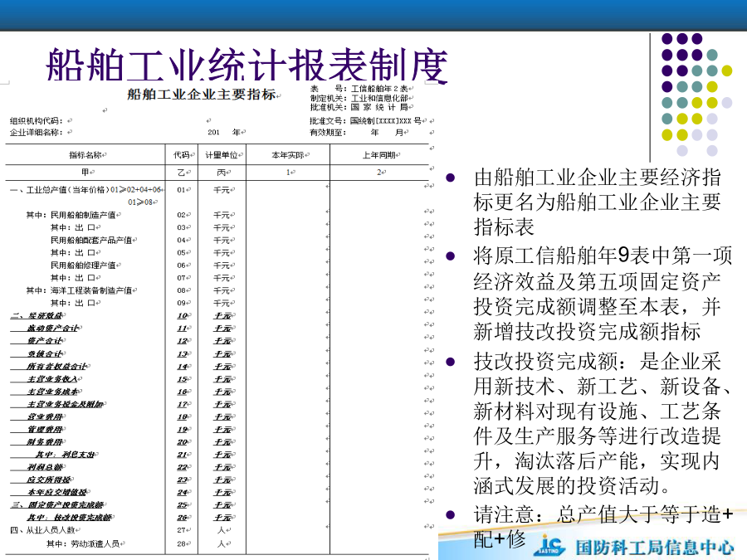This screenshot has width=747, height=560.
Task: Select the bullet starting '请注意：总产值大于等于'
Action: point(603,527)
